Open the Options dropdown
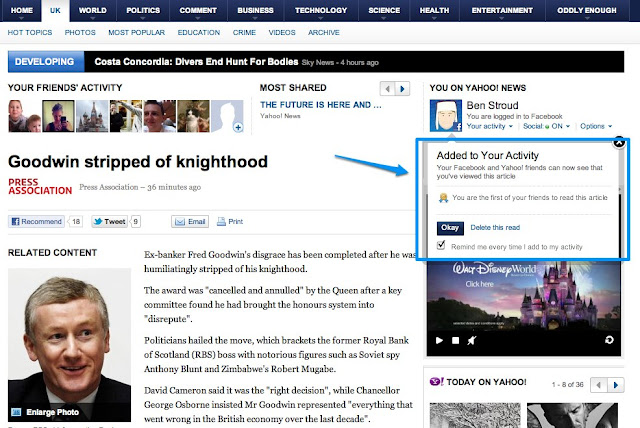This screenshot has width=640, height=428. [596, 126]
